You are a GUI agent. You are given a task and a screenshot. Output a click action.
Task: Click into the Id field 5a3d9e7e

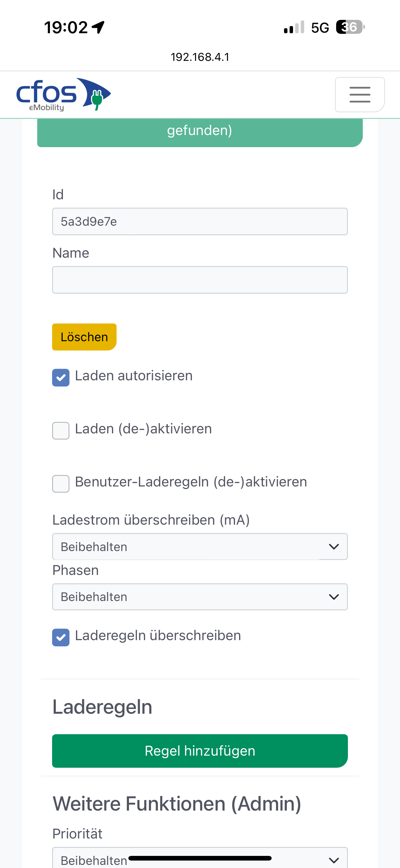(x=200, y=221)
